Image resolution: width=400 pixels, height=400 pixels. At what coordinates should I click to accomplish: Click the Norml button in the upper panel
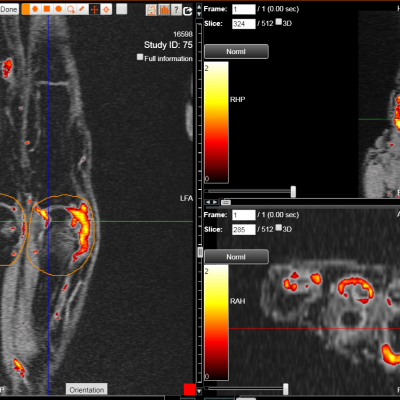[236, 52]
